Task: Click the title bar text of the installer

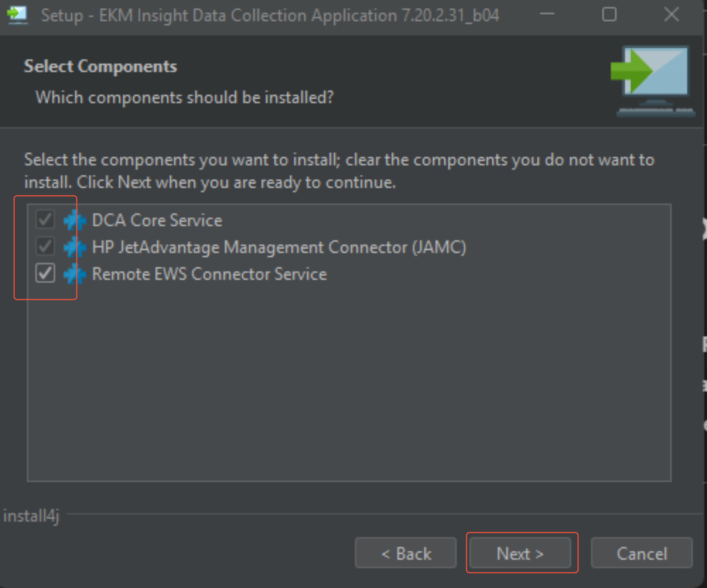Action: [x=269, y=15]
